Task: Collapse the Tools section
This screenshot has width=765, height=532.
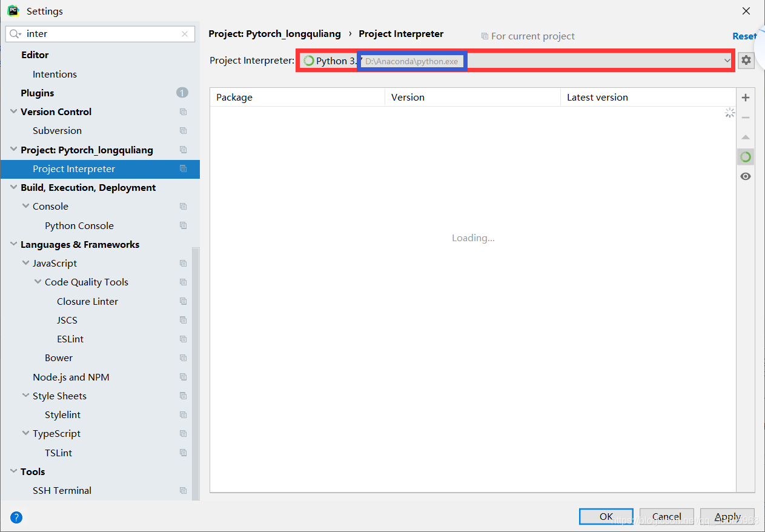Action: click(13, 471)
